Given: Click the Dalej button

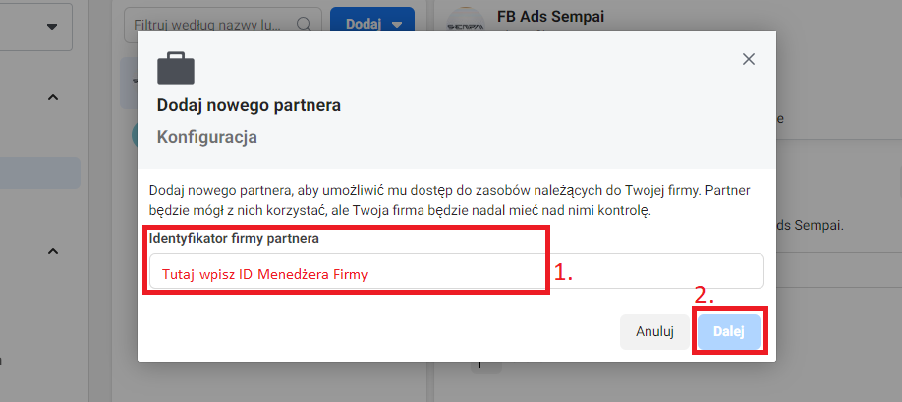Looking at the screenshot, I should tap(729, 332).
